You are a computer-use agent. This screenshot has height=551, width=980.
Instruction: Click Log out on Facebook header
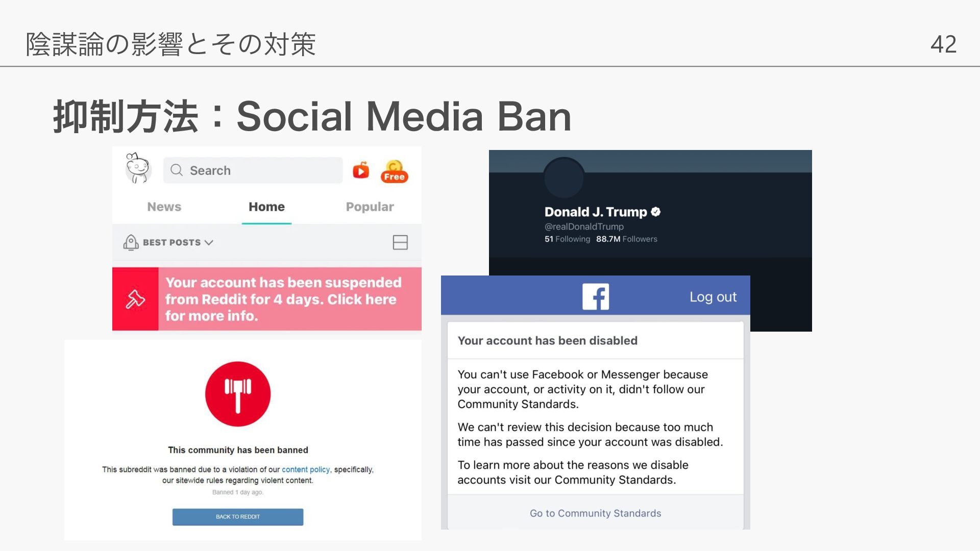713,297
